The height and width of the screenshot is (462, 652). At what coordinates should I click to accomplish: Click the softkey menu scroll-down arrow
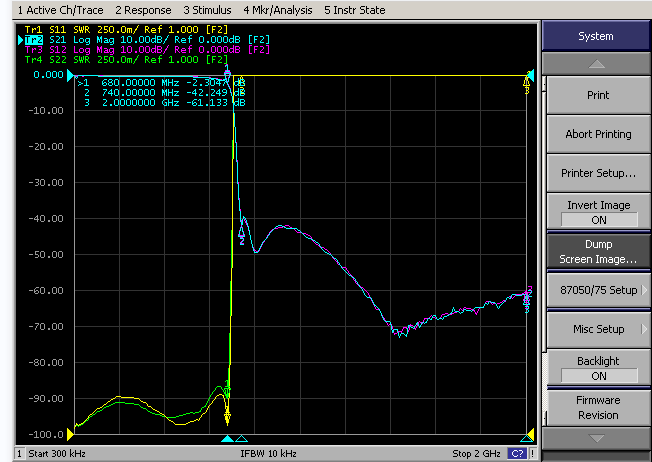click(596, 438)
